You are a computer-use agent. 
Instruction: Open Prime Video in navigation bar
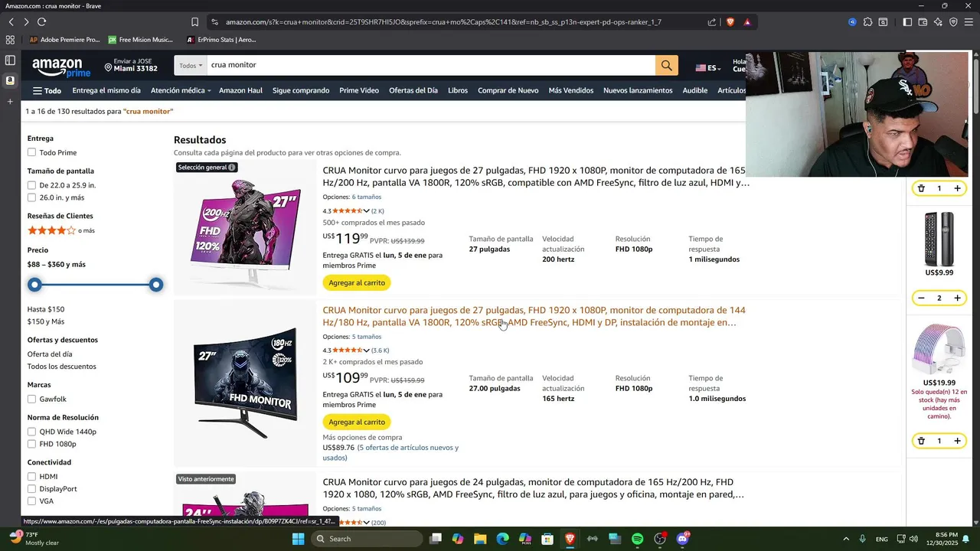click(x=359, y=90)
